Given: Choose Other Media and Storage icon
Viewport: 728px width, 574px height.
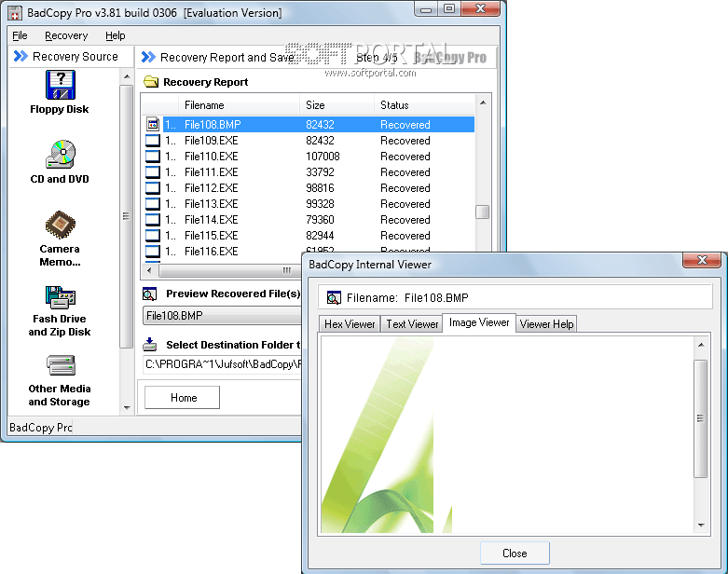Looking at the screenshot, I should click(x=61, y=365).
